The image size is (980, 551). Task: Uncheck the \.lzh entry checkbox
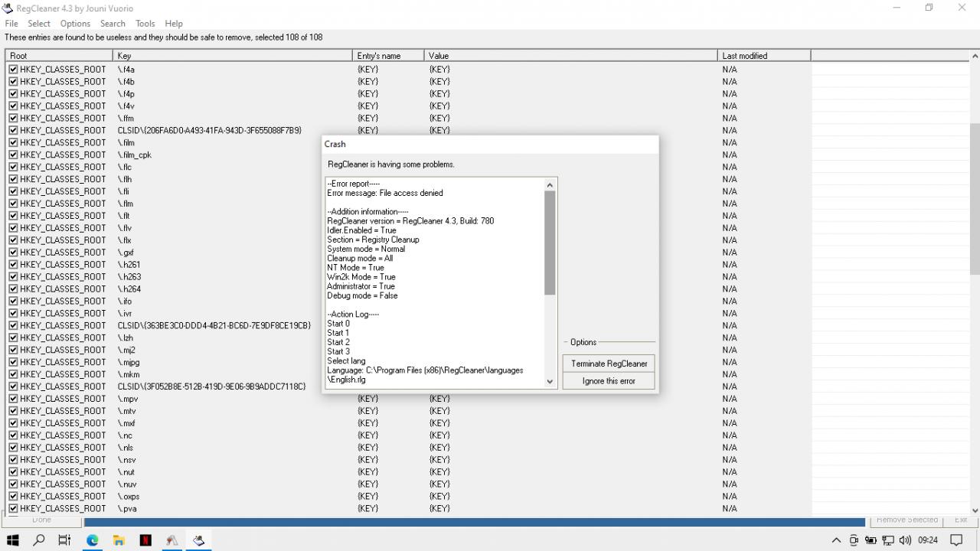click(x=13, y=337)
